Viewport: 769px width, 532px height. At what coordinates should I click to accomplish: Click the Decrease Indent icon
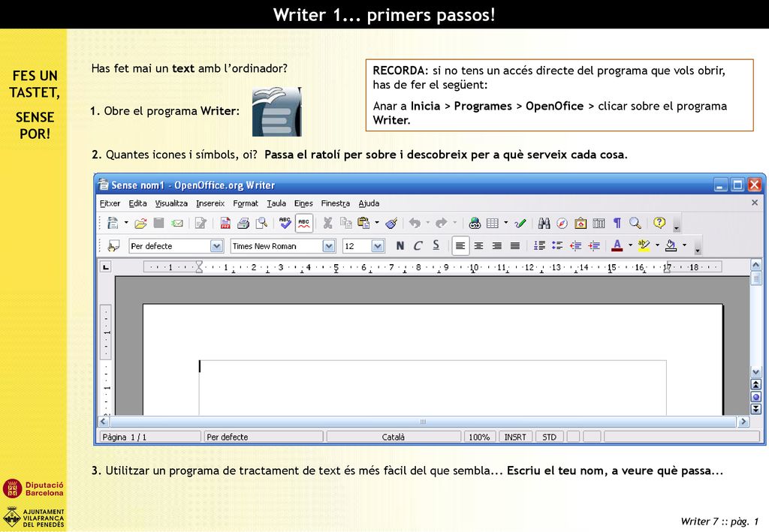click(576, 246)
